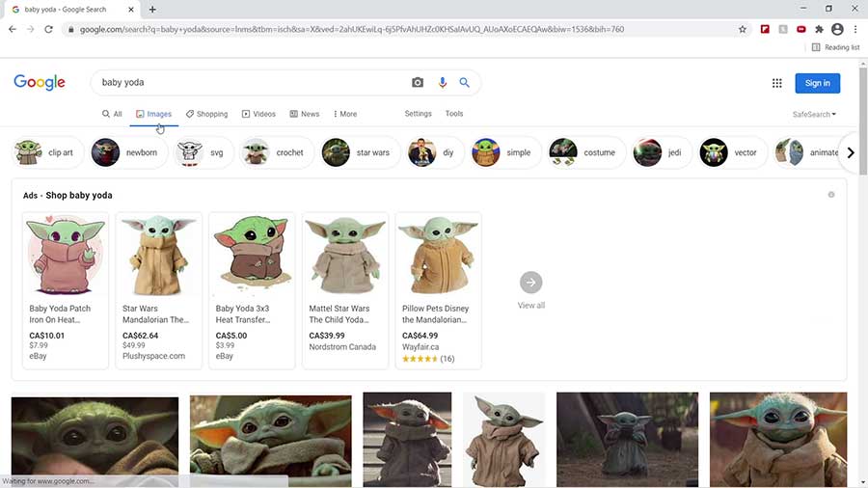Open the white-background baby yoda image result

[x=503, y=440]
